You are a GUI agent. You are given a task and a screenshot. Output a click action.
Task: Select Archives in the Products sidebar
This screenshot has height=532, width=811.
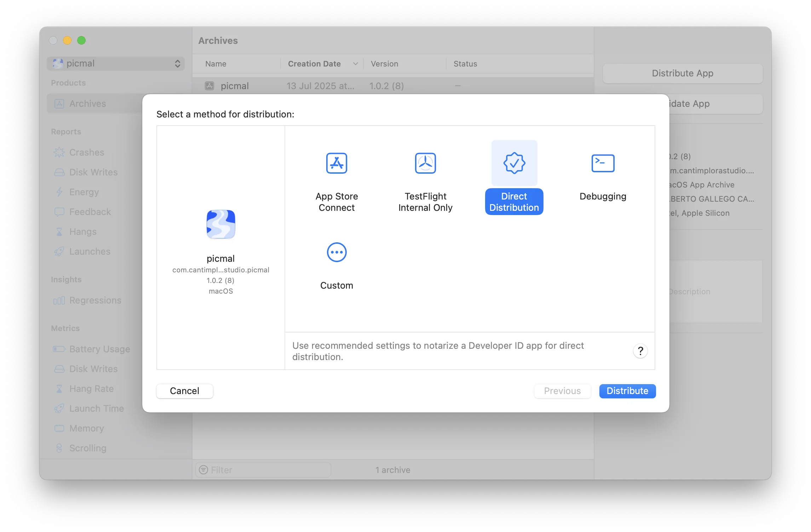pyautogui.click(x=87, y=104)
